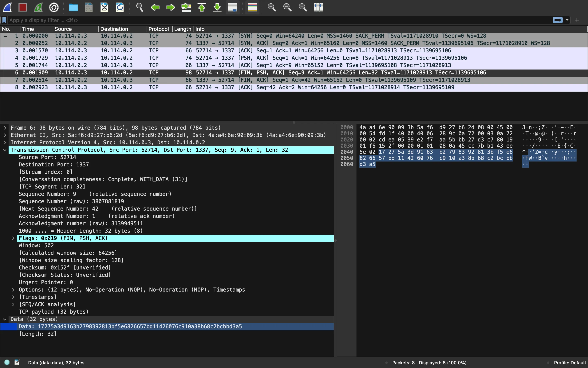The width and height of the screenshot is (588, 368).
Task: Collapse the Data (32 bytes) node
Action: pos(5,319)
